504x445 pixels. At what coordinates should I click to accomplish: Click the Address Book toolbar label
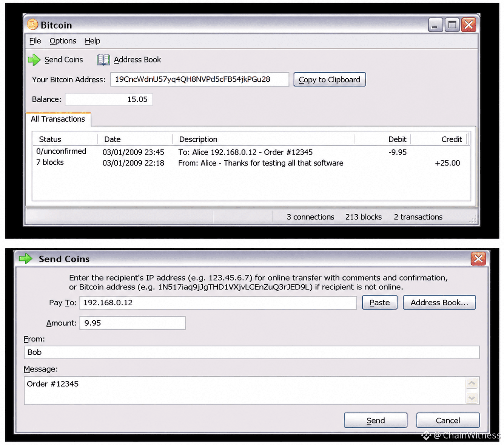137,60
